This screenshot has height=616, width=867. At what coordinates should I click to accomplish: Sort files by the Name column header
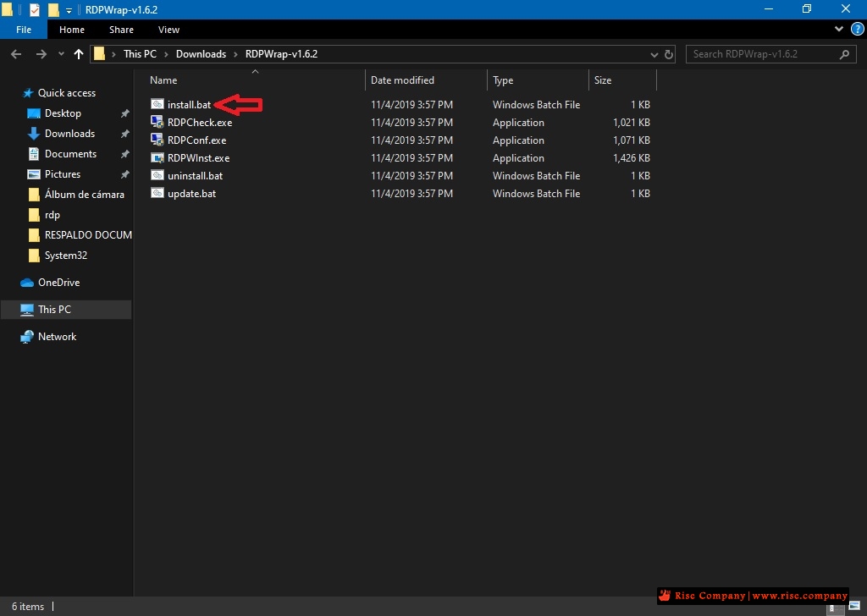[254, 80]
